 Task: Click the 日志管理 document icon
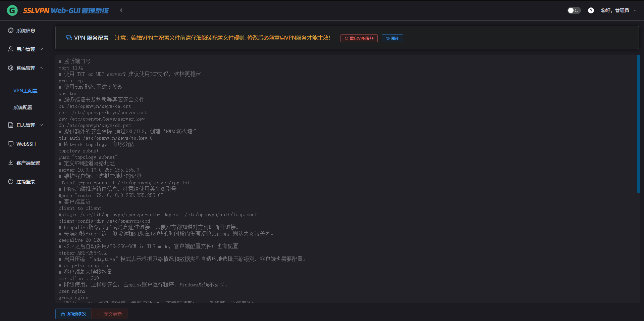pyautogui.click(x=11, y=125)
